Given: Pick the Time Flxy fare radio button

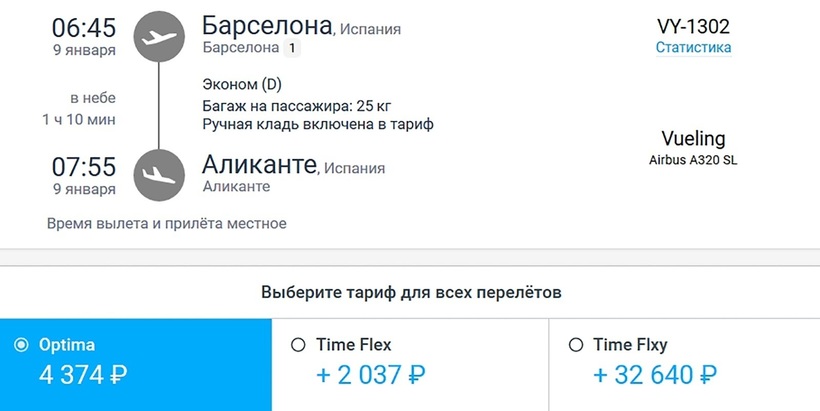Looking at the screenshot, I should (576, 345).
